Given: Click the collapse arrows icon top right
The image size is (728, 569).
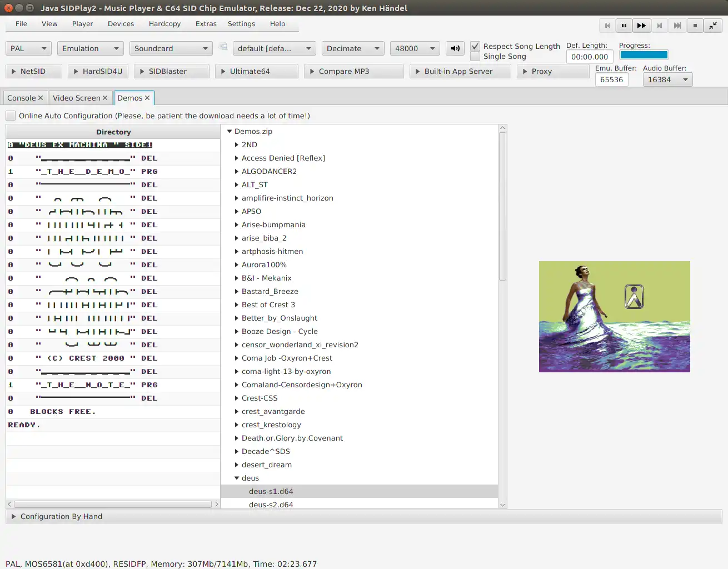Looking at the screenshot, I should click(x=712, y=25).
